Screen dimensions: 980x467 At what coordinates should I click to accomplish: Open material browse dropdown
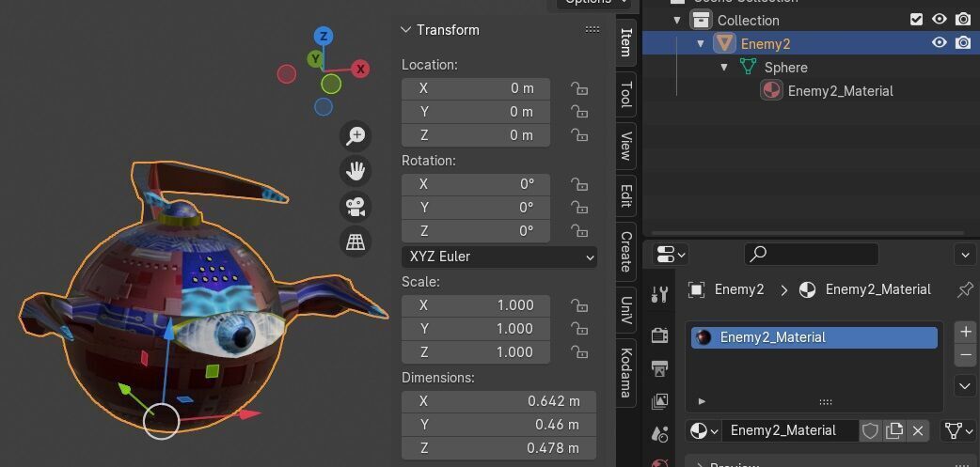click(x=703, y=430)
